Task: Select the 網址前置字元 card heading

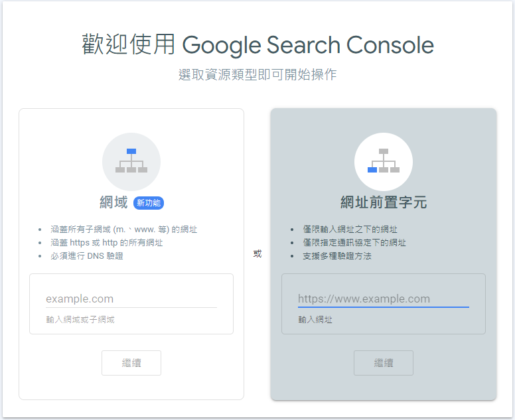Action: coord(384,202)
